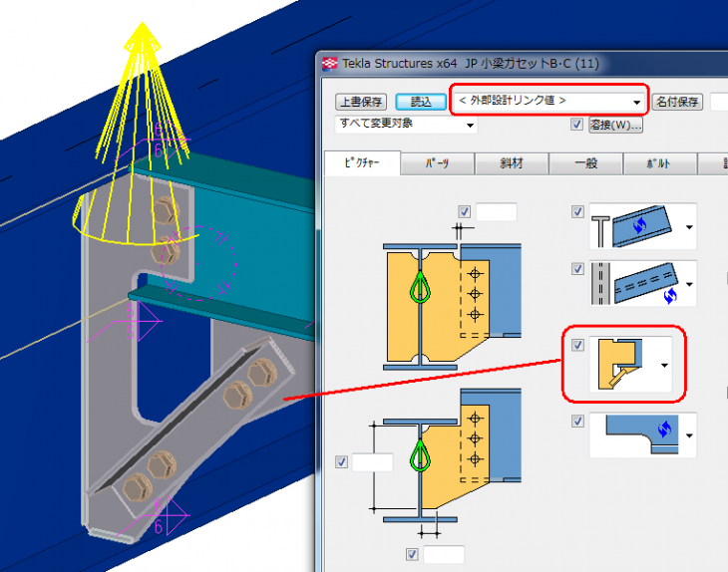Click the 名付保存 save-as button
The width and height of the screenshot is (728, 572).
(677, 102)
